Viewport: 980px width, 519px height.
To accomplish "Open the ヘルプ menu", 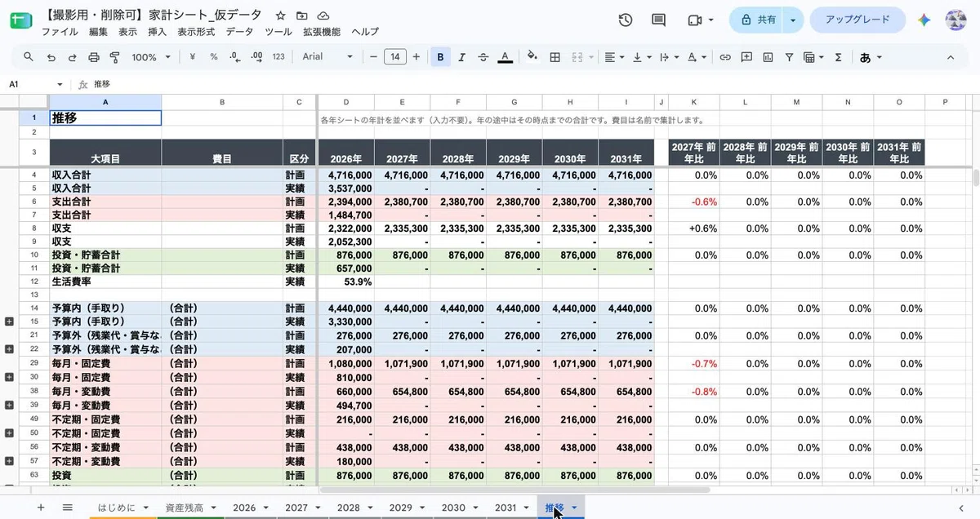I will (x=365, y=32).
